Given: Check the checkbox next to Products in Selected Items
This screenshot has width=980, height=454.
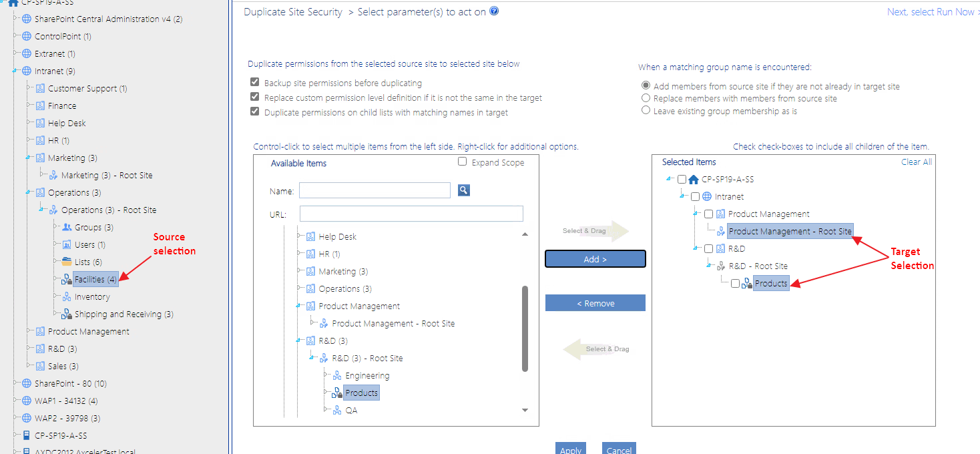Looking at the screenshot, I should (735, 283).
